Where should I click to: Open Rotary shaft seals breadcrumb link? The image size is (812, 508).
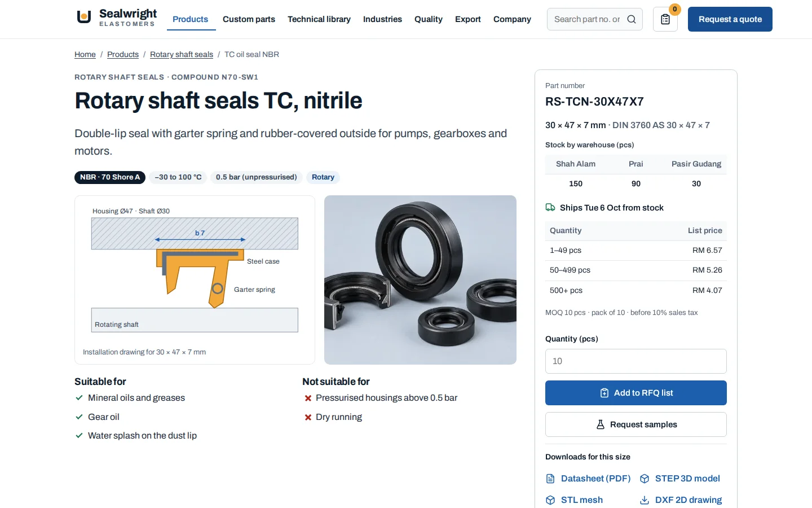pos(182,54)
